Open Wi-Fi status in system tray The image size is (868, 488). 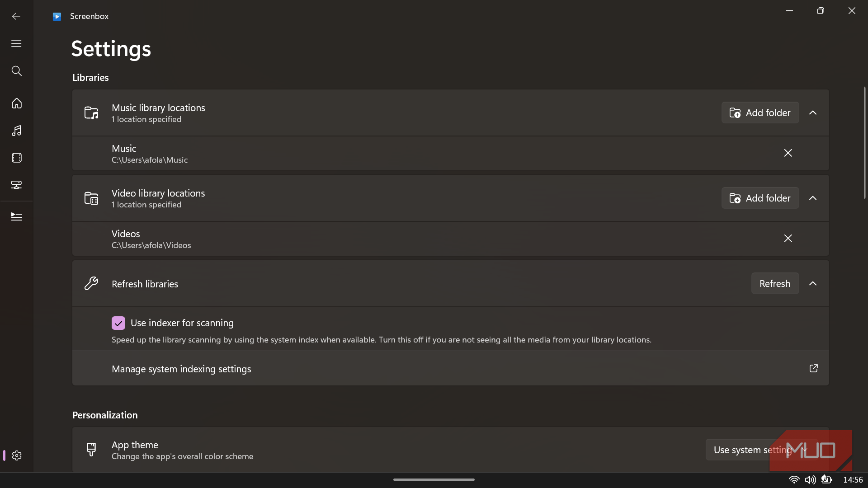[x=794, y=480]
